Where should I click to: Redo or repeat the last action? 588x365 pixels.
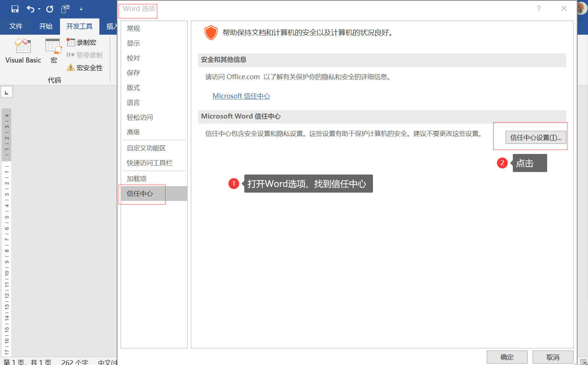click(50, 9)
